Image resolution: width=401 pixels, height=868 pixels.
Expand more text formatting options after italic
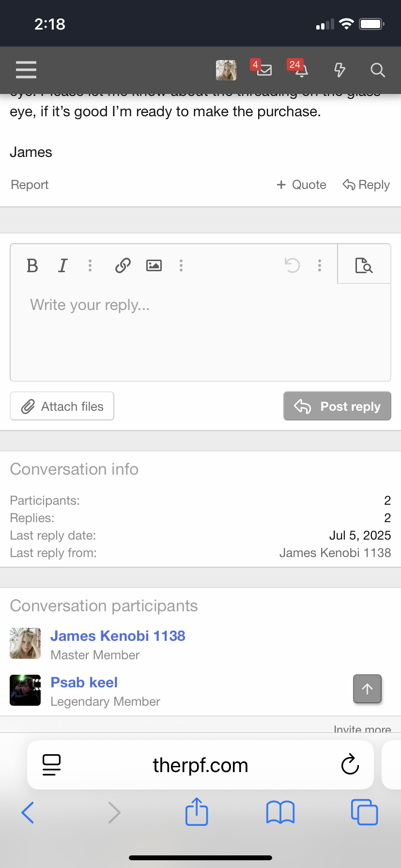90,265
